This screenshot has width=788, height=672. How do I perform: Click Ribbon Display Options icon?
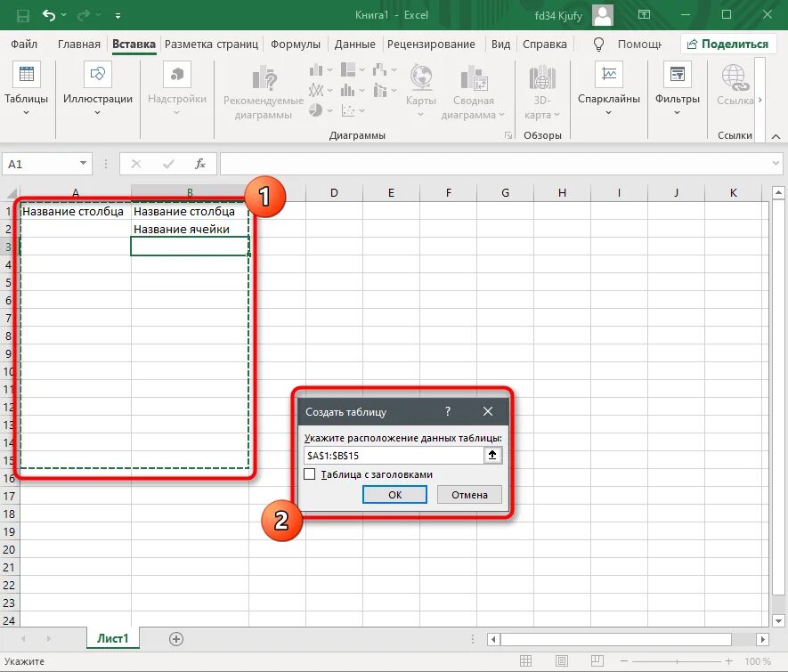(x=644, y=14)
